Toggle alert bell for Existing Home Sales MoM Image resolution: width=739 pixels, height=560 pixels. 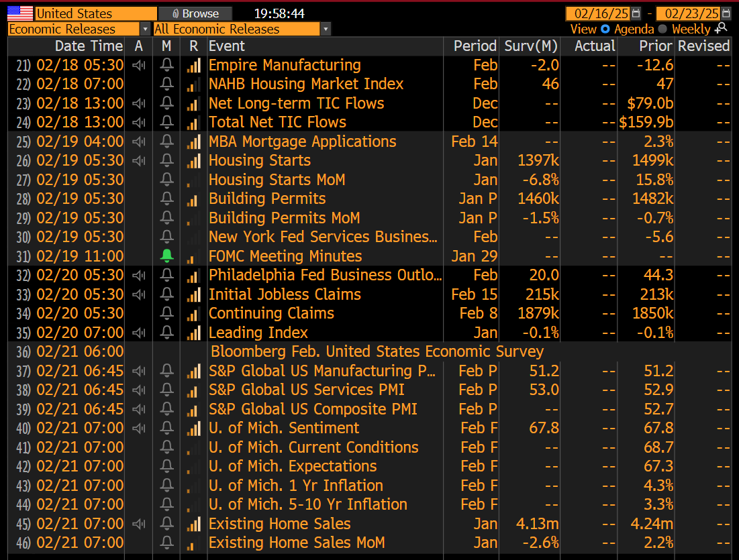(166, 543)
